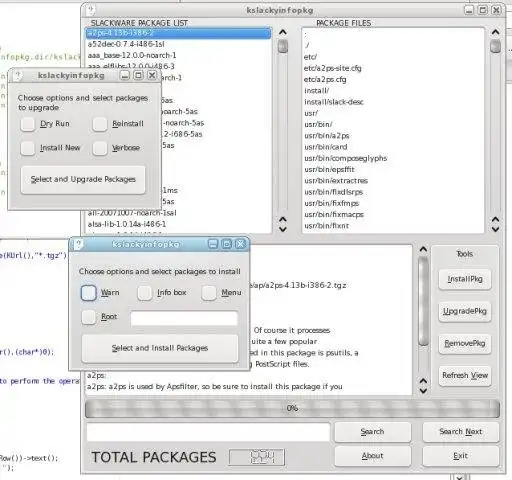This screenshot has height=480, width=512.
Task: Click package list scrollbar thumb
Action: point(283,46)
